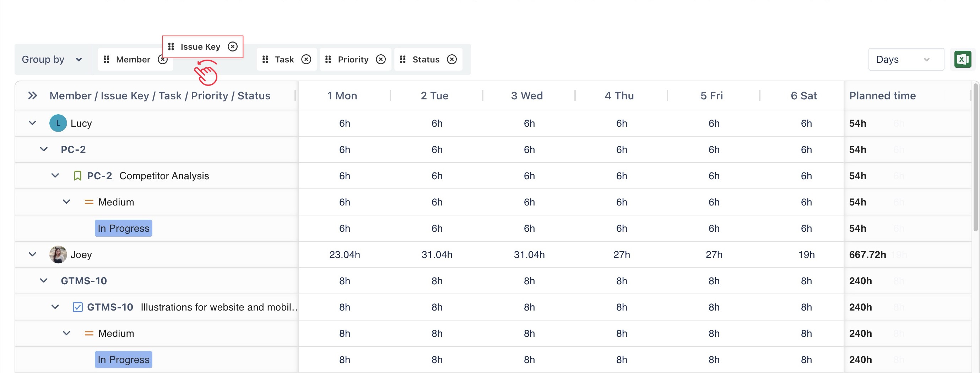Open the Group by dropdown
Viewport: 980px width, 373px height.
click(52, 59)
